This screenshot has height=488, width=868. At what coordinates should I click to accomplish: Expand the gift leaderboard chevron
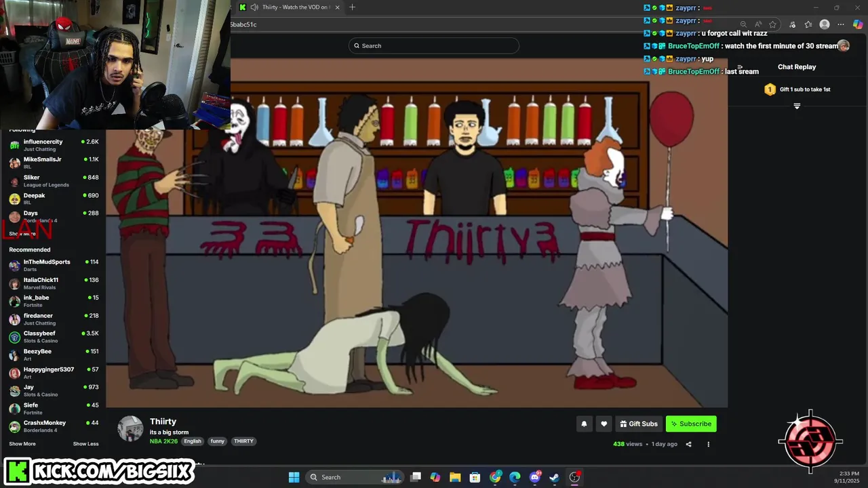[x=797, y=106]
